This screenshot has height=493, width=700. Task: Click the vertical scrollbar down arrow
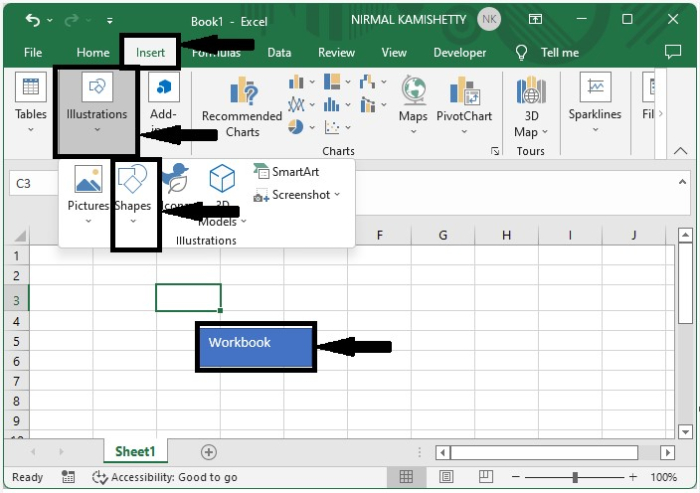tap(685, 432)
